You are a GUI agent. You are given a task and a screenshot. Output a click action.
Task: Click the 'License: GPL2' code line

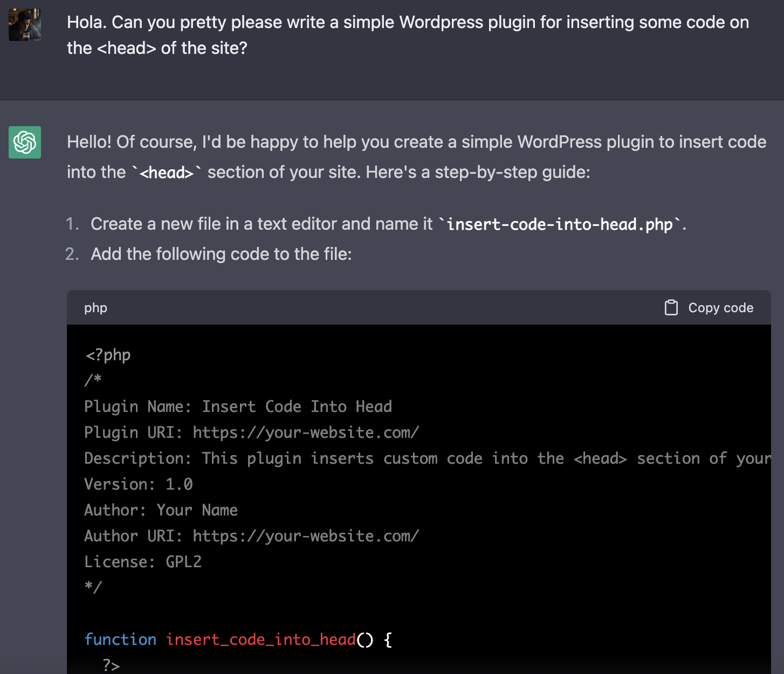pos(143,562)
